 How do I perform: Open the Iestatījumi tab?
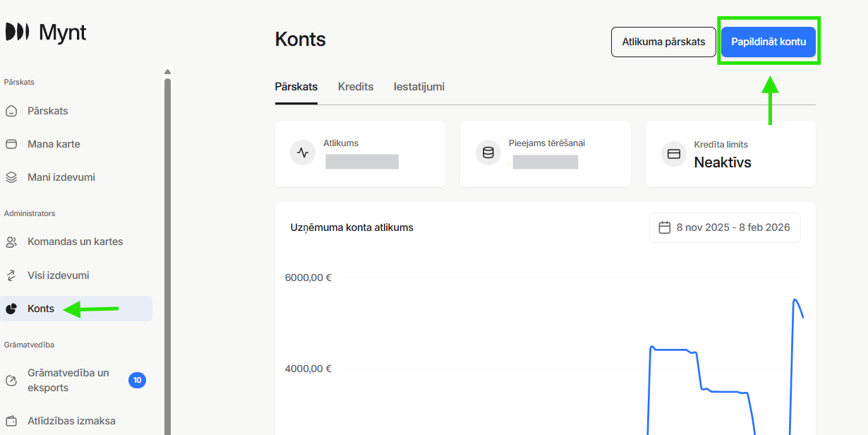[419, 87]
